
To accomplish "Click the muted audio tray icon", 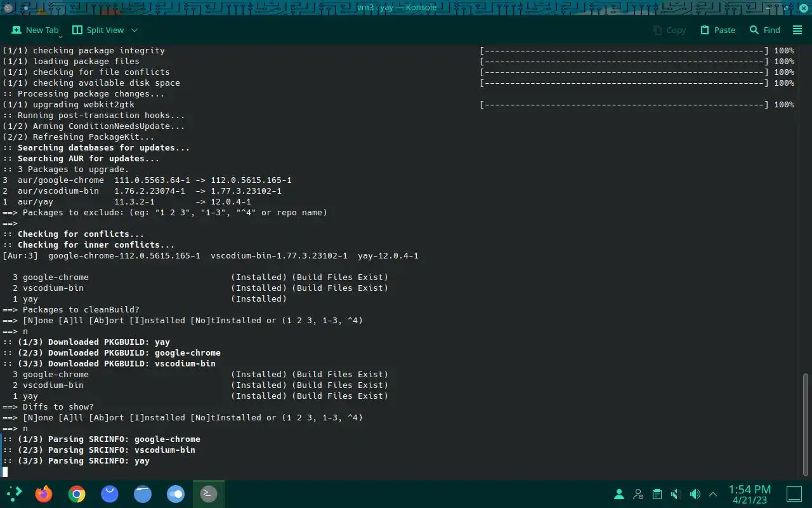I will pyautogui.click(x=676, y=494).
